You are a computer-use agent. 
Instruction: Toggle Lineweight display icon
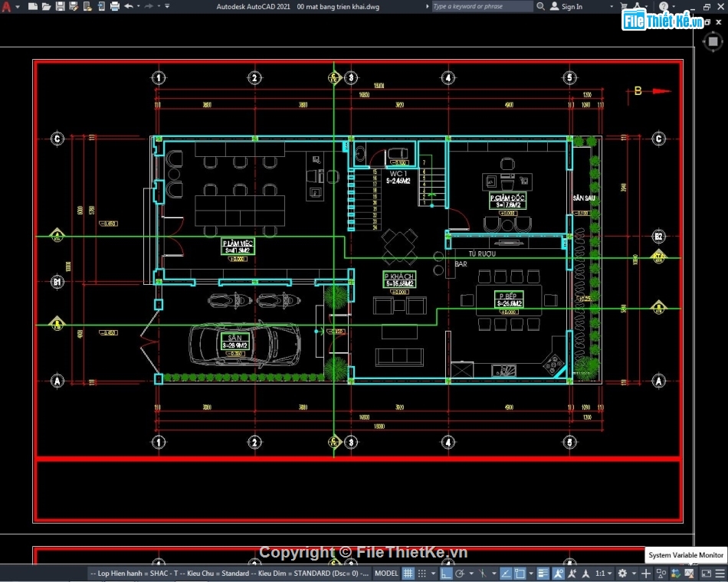[543, 574]
